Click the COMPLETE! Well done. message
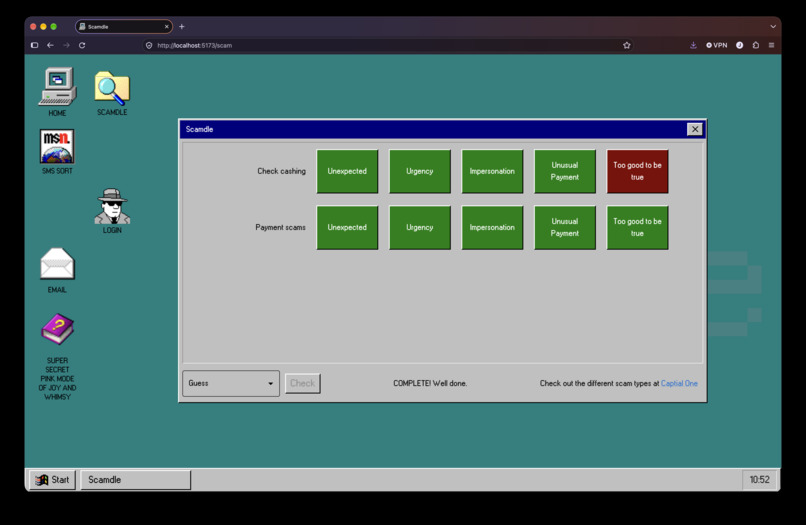The width and height of the screenshot is (806, 525). [x=430, y=383]
